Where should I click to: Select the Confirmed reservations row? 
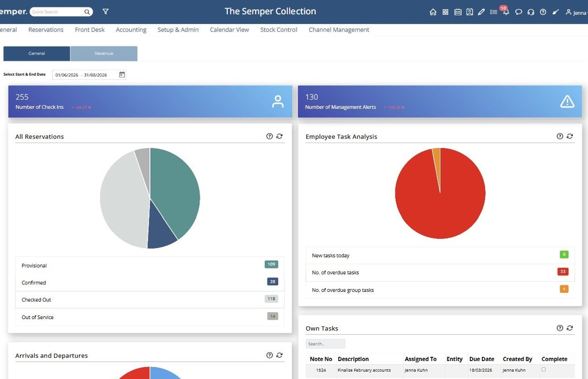point(150,283)
